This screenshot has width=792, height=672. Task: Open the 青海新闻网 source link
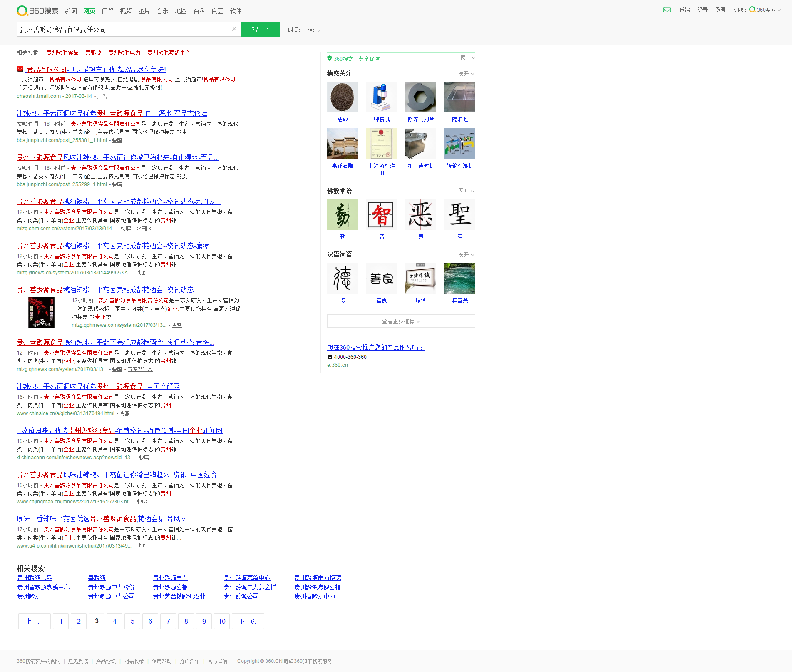pos(140,369)
